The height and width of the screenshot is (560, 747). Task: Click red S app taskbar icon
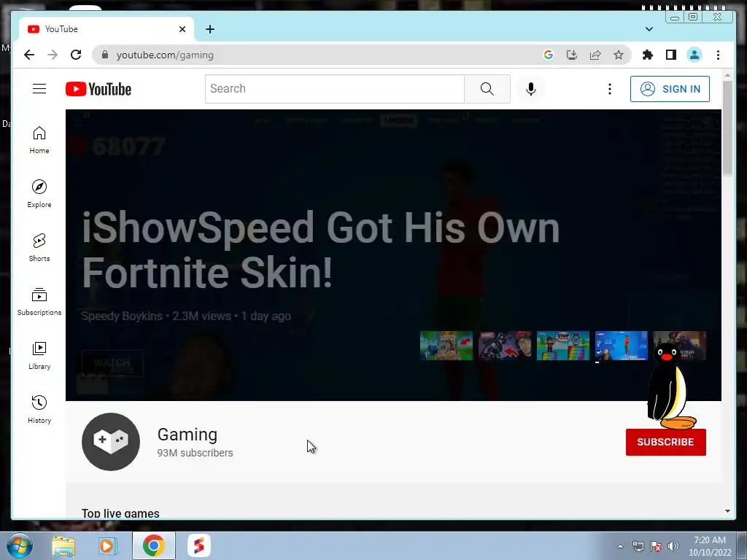(198, 545)
